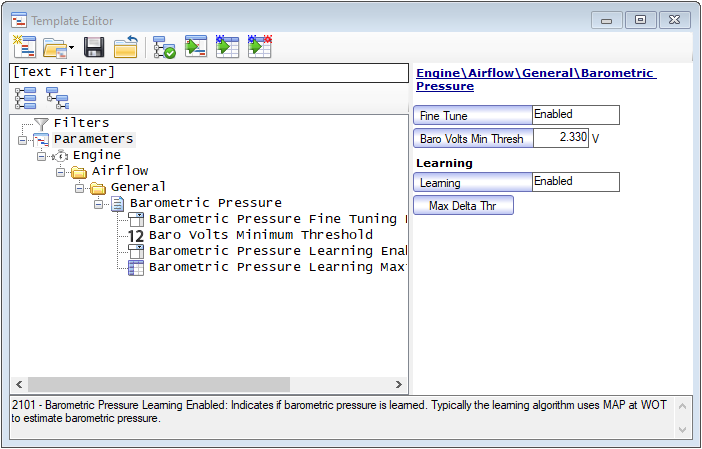Screen dimensions: 702x449
Task: Click the new template icon in toolbar
Action: (x=24, y=47)
